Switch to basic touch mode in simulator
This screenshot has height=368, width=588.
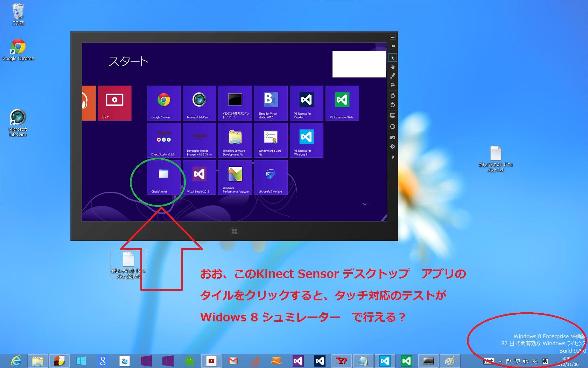point(393,67)
